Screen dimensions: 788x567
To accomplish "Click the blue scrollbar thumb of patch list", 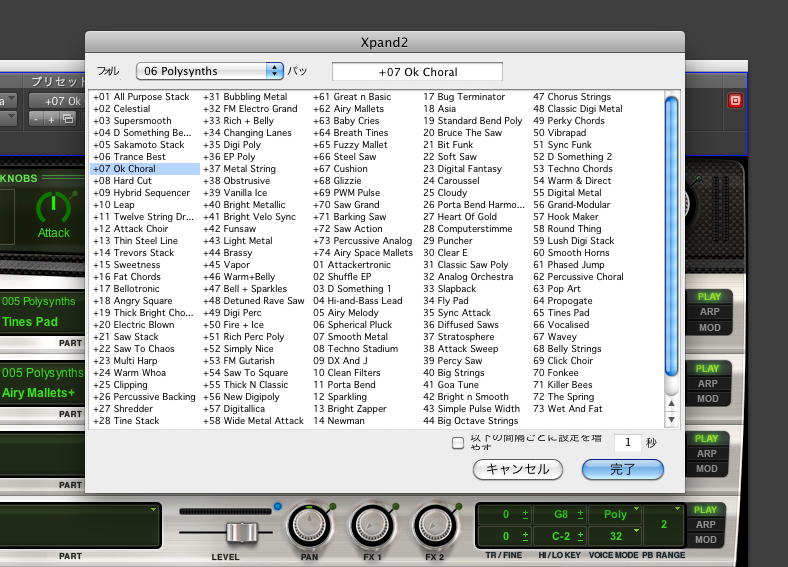I will point(671,236).
